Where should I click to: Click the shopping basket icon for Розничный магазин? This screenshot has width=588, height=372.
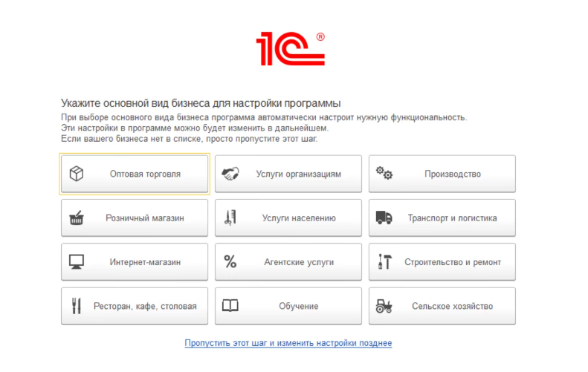77,218
